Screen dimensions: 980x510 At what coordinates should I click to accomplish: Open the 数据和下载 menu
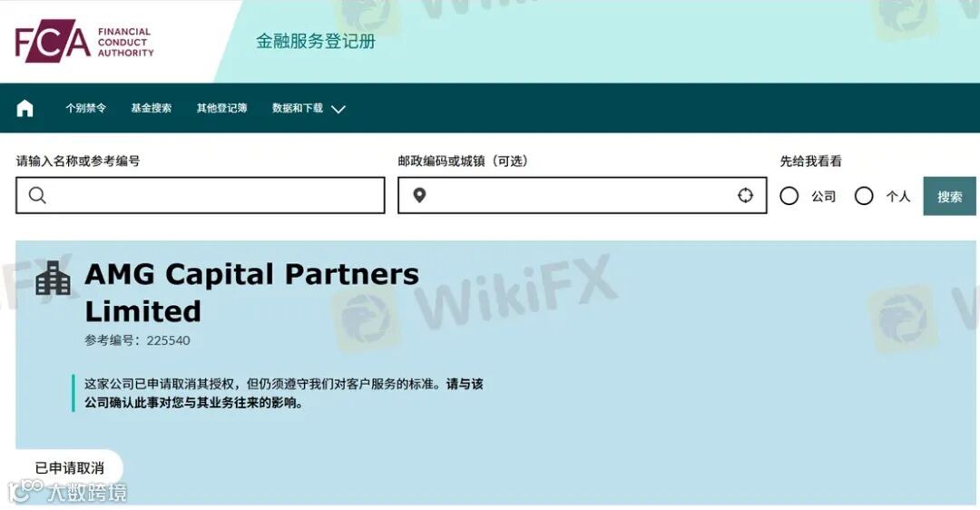point(298,108)
